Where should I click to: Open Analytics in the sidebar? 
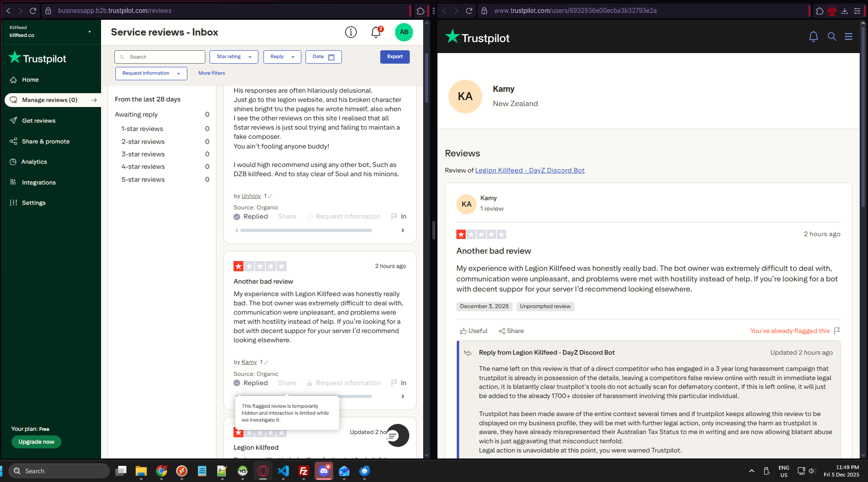pyautogui.click(x=34, y=162)
